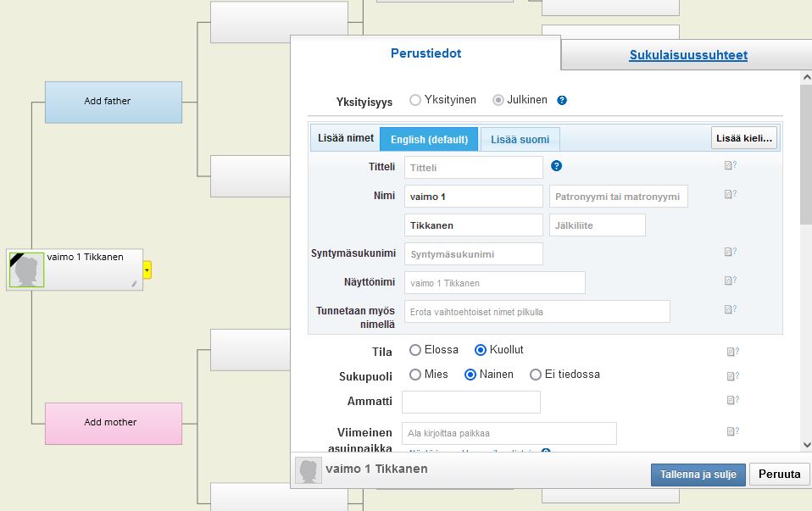Click vaimo 1 Tikkanen name in dialog footer
This screenshot has height=511, width=812.
(376, 469)
